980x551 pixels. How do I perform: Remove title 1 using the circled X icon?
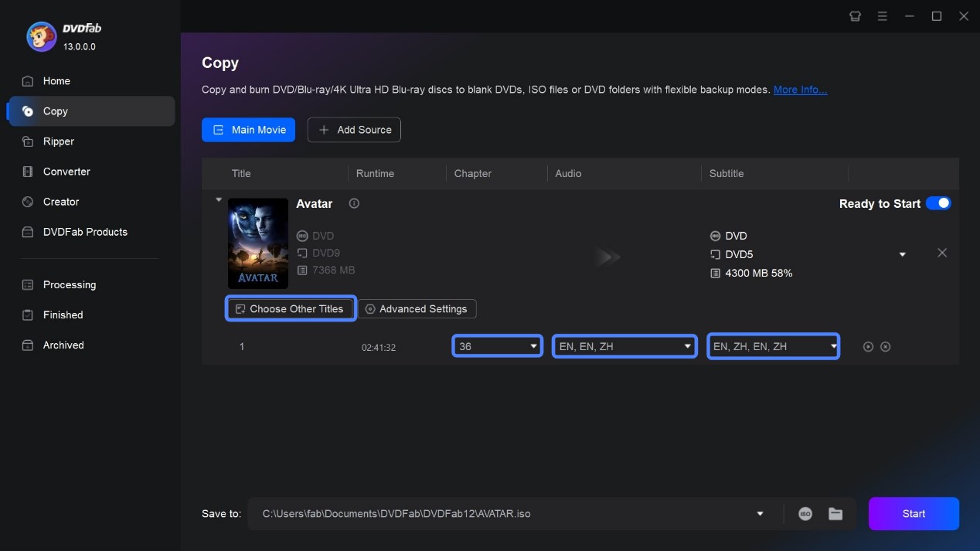pos(883,346)
